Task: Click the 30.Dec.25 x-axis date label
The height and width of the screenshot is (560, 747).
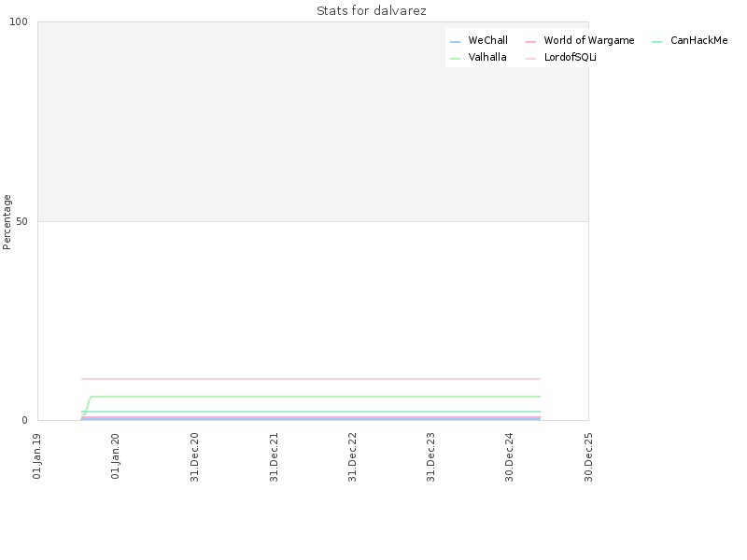Action: pyautogui.click(x=588, y=457)
